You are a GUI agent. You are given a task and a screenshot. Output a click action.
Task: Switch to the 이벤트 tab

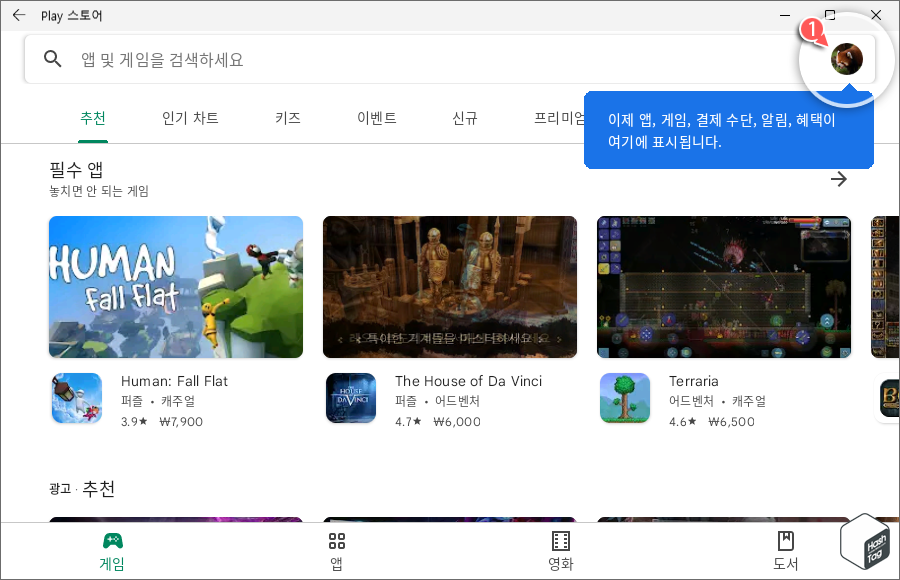(377, 118)
